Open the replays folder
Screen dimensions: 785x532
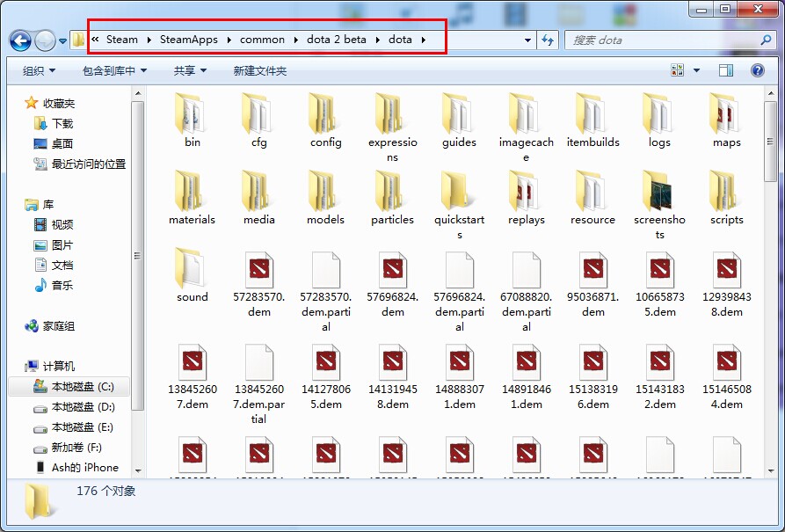526,199
